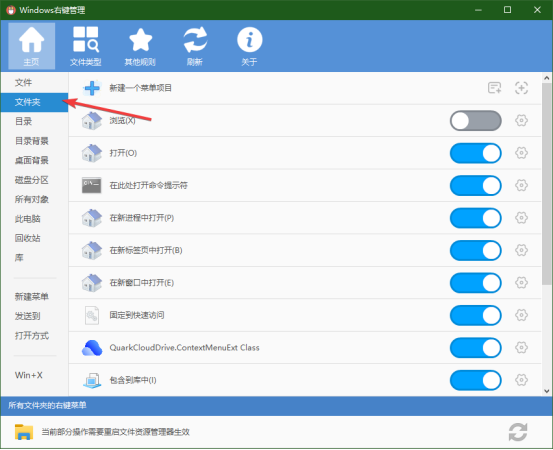Open Win+X sidebar entry
The width and height of the screenshot is (553, 450).
pyautogui.click(x=29, y=375)
